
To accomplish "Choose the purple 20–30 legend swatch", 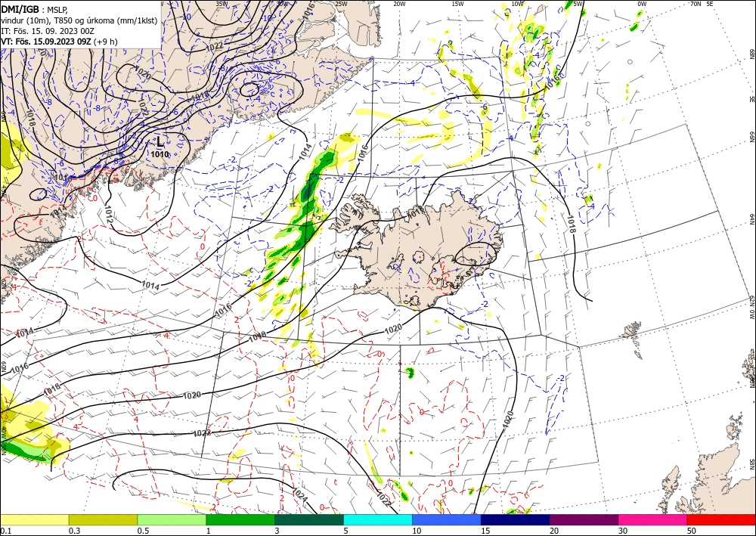I will click(584, 519).
